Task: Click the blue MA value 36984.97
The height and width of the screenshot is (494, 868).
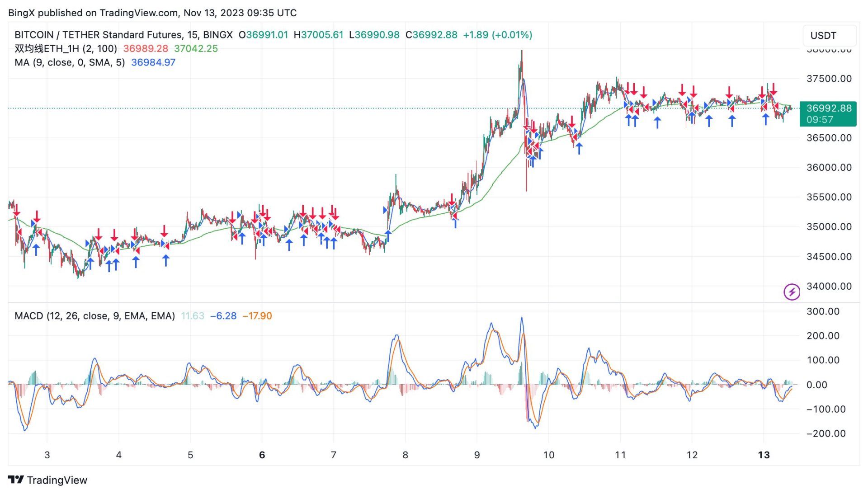Action: 153,62
